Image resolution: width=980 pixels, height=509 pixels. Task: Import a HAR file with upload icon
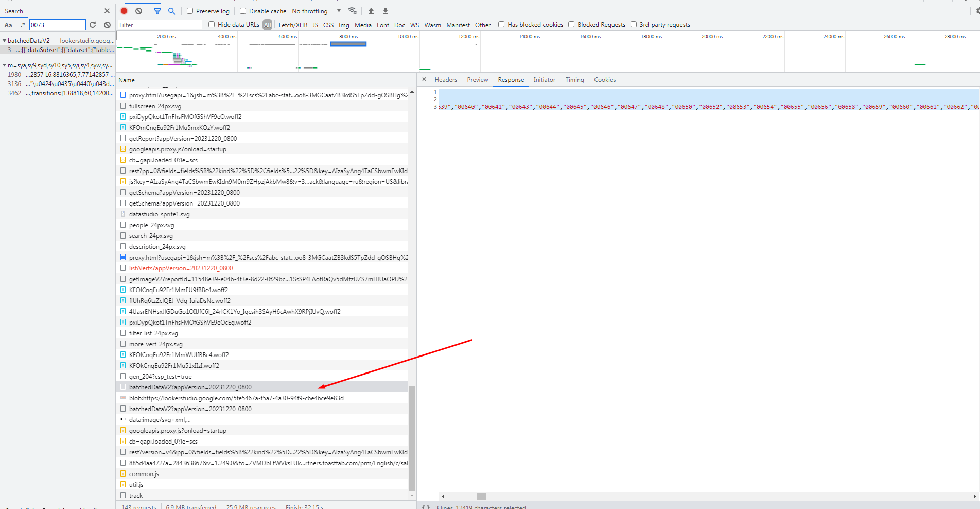tap(371, 11)
